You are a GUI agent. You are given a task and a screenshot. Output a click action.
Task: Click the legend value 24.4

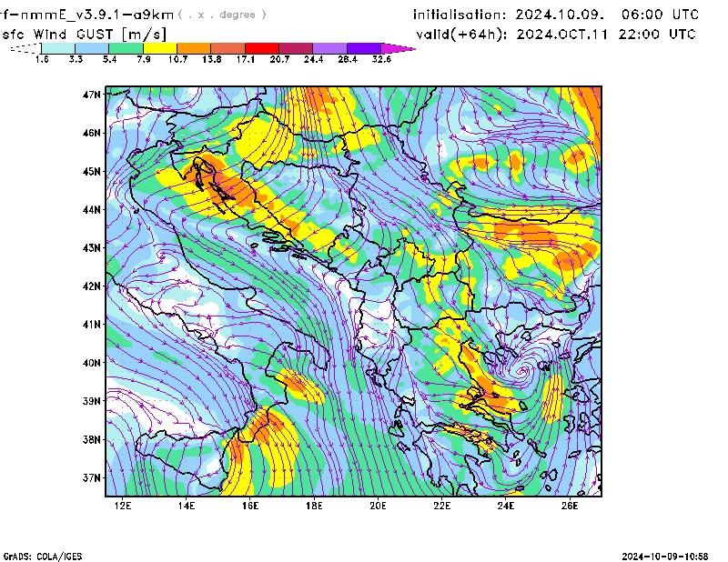point(313,59)
